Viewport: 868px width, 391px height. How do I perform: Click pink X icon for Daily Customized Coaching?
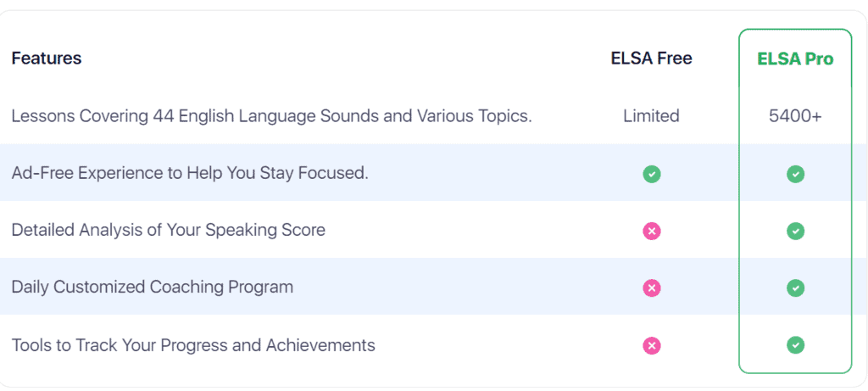(652, 288)
